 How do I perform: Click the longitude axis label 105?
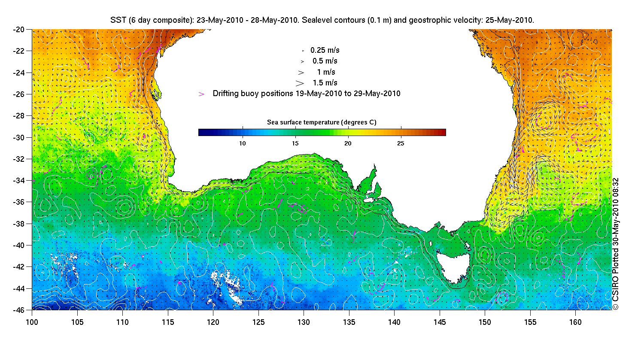tap(77, 321)
